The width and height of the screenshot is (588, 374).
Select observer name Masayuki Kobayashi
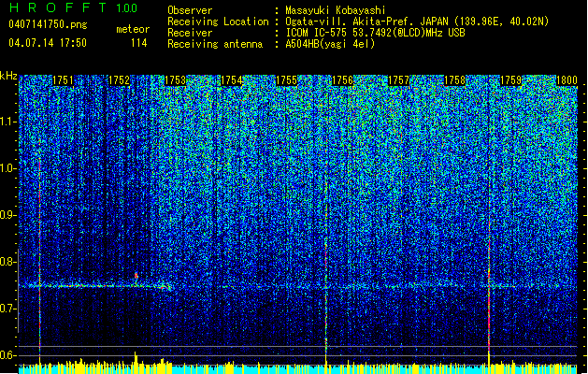pos(336,10)
